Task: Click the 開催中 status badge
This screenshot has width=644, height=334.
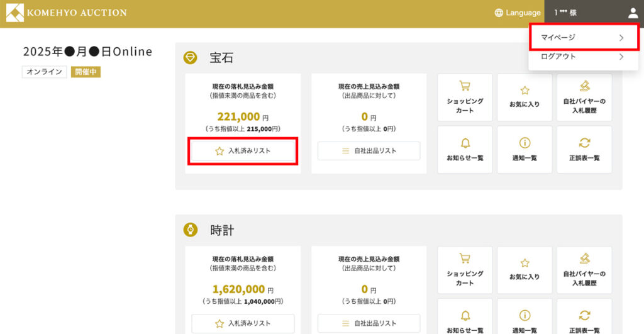Action: (x=86, y=72)
